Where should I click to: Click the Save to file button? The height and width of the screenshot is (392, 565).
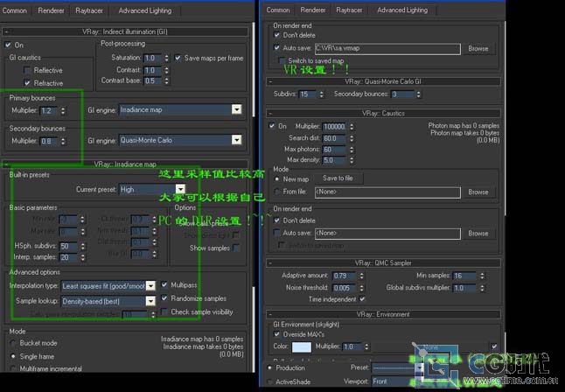pyautogui.click(x=337, y=178)
